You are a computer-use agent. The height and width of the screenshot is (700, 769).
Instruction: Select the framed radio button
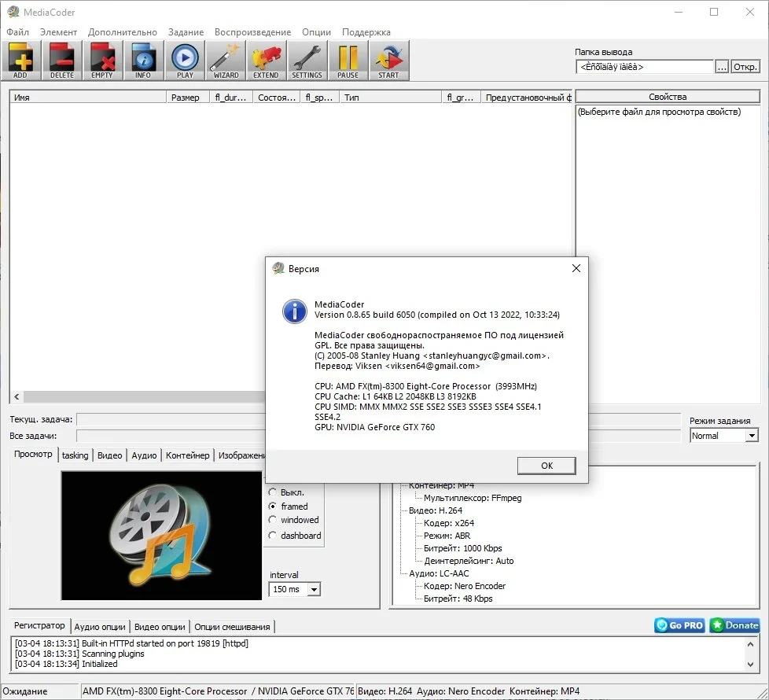point(273,507)
